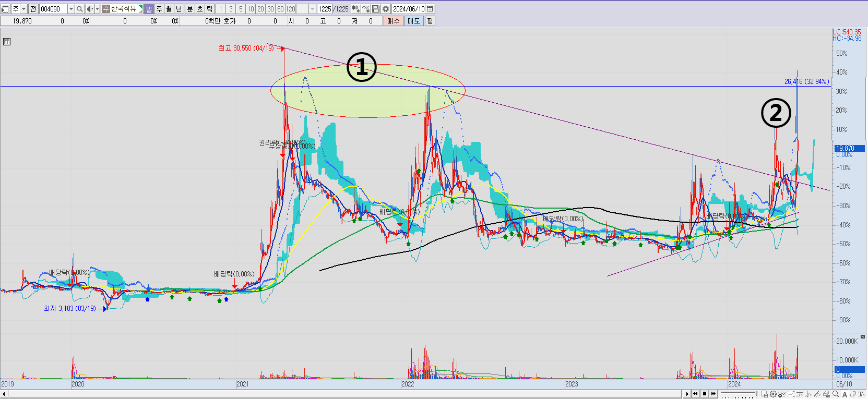The image size is (868, 399).
Task: Click the indicator line add icon
Action: [366, 9]
